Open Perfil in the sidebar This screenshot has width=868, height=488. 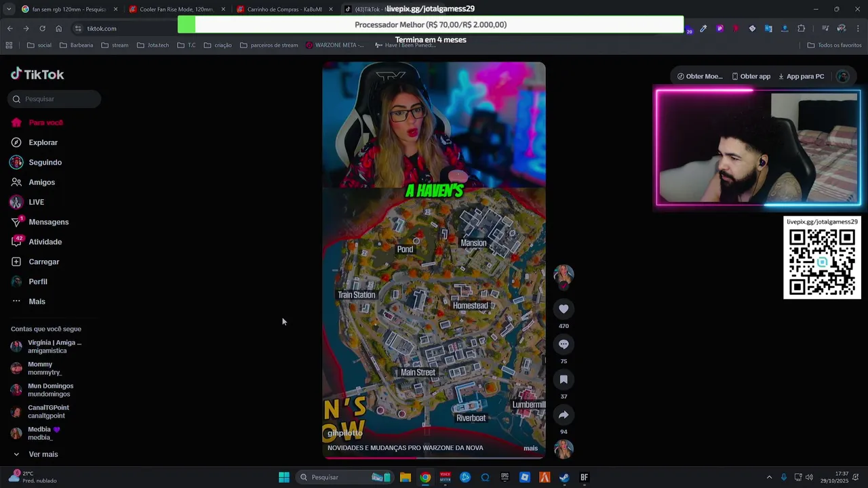coord(29,281)
